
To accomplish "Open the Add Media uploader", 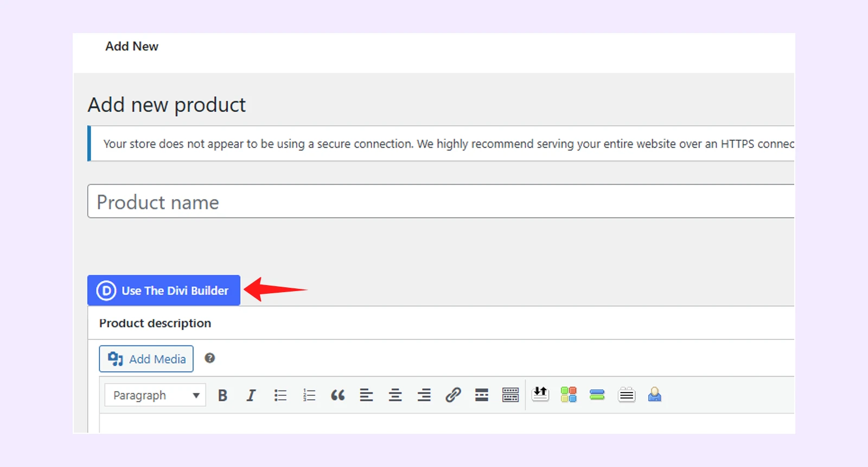I will 146,359.
